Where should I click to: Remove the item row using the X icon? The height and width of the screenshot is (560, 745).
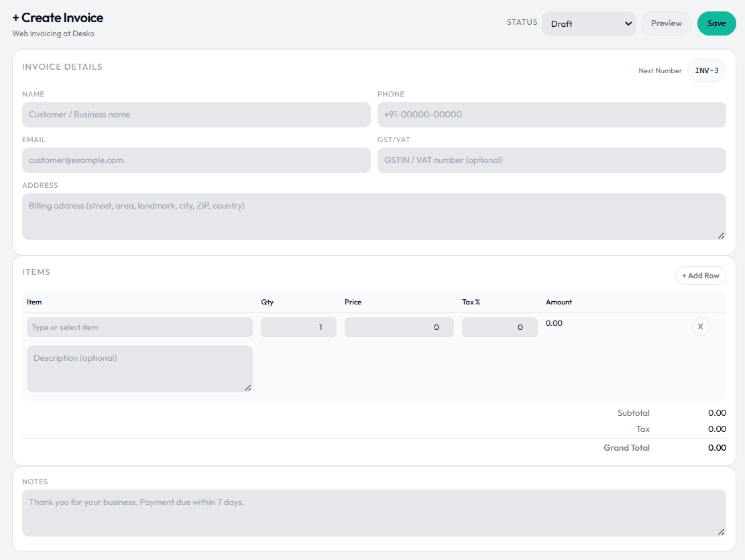pos(700,327)
